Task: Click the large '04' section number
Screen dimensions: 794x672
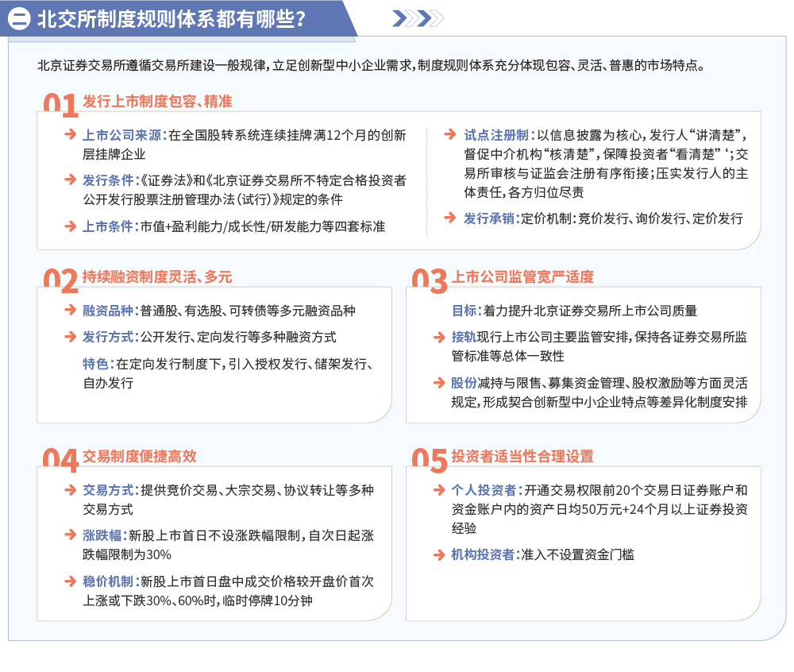Action: 60,460
